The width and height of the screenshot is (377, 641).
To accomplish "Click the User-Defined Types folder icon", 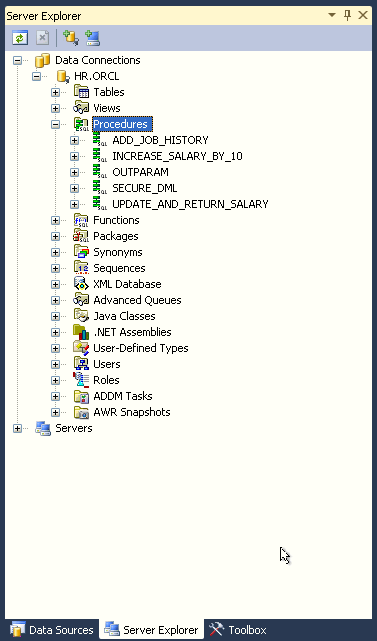I will point(81,348).
